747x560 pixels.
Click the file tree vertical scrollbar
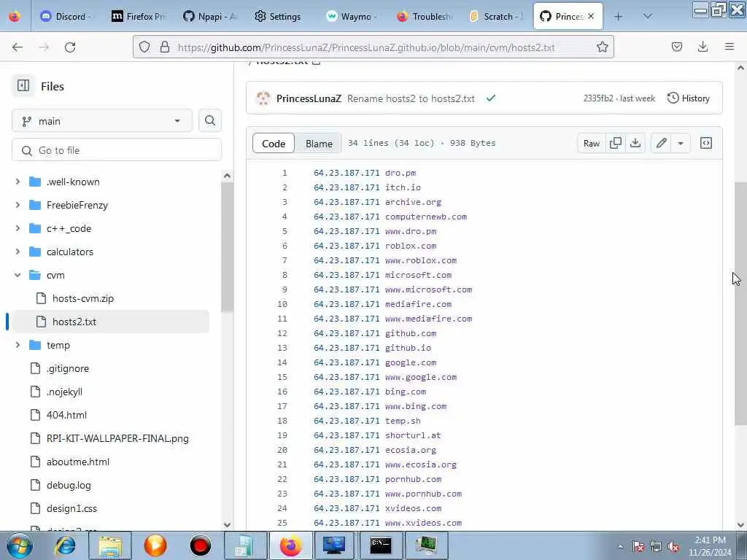[x=228, y=246]
